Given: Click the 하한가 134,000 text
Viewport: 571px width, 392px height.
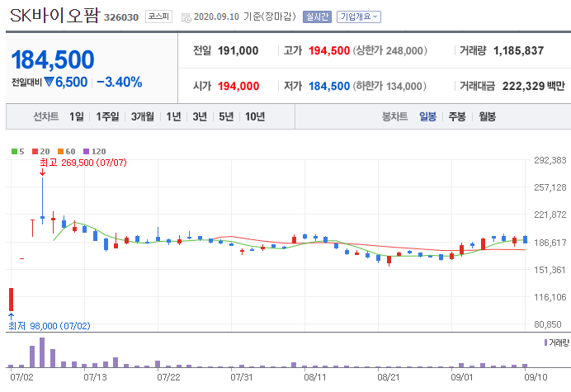Looking at the screenshot, I should pyautogui.click(x=389, y=87).
